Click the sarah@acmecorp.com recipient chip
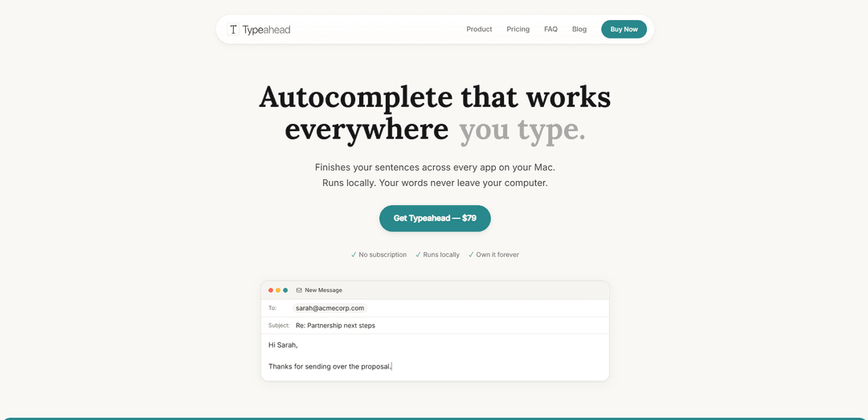This screenshot has height=420, width=868. [330, 308]
